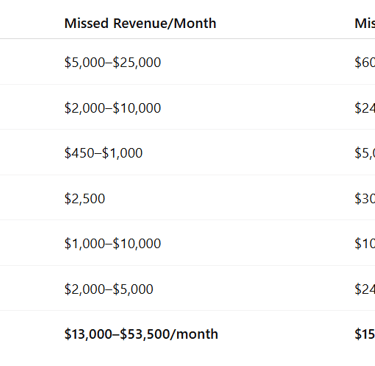Click the $30 cell beside $2,500
The width and height of the screenshot is (375, 366).
365,198
